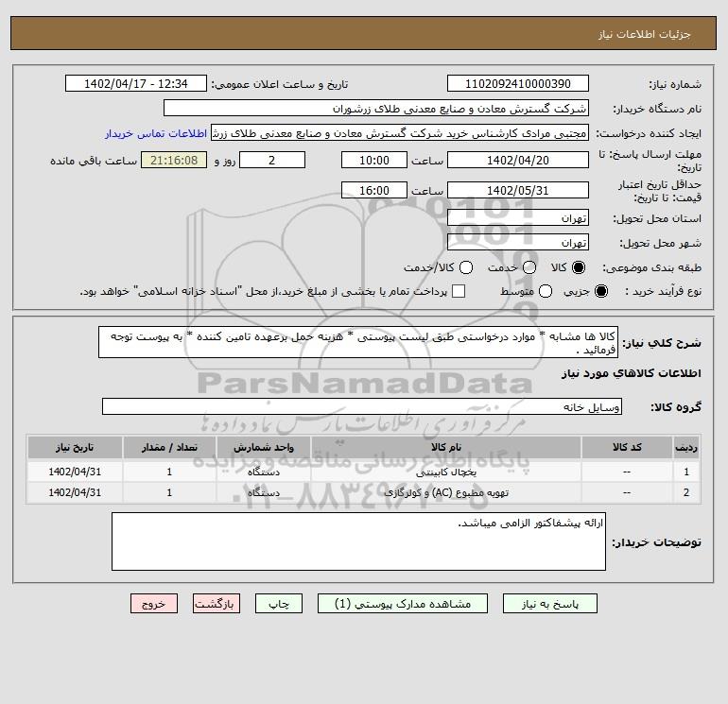
Task: Click the شماره نیاز field 1102092410000390
Action: pos(518,83)
